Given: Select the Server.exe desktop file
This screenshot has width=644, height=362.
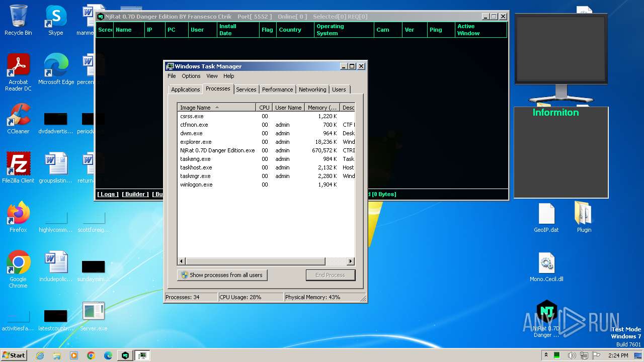Looking at the screenshot, I should pyautogui.click(x=93, y=316).
